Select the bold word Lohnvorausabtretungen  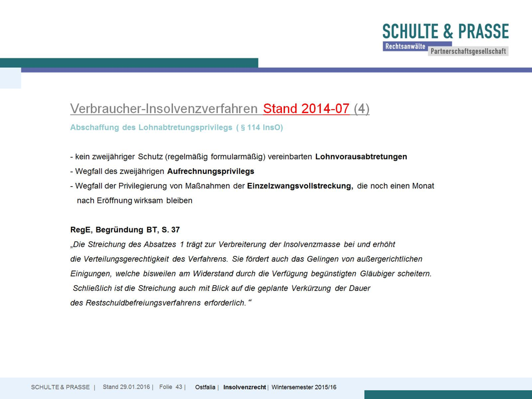coord(361,157)
